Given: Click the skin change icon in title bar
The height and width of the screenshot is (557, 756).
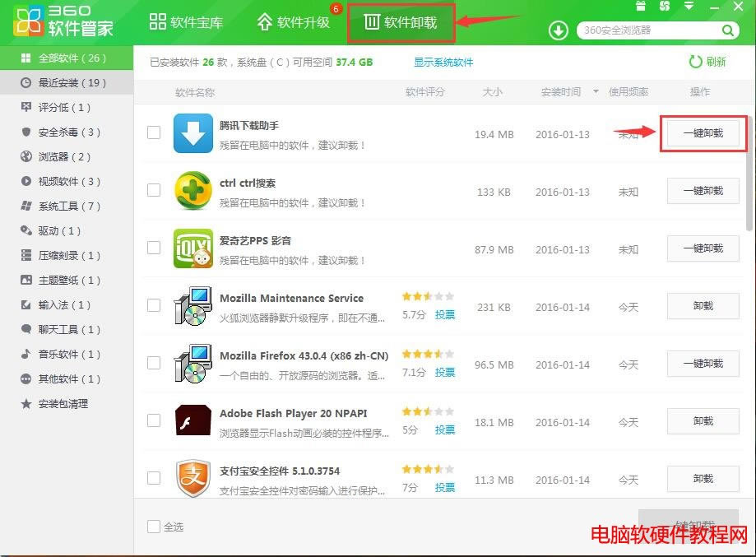Looking at the screenshot, I should click(x=665, y=7).
